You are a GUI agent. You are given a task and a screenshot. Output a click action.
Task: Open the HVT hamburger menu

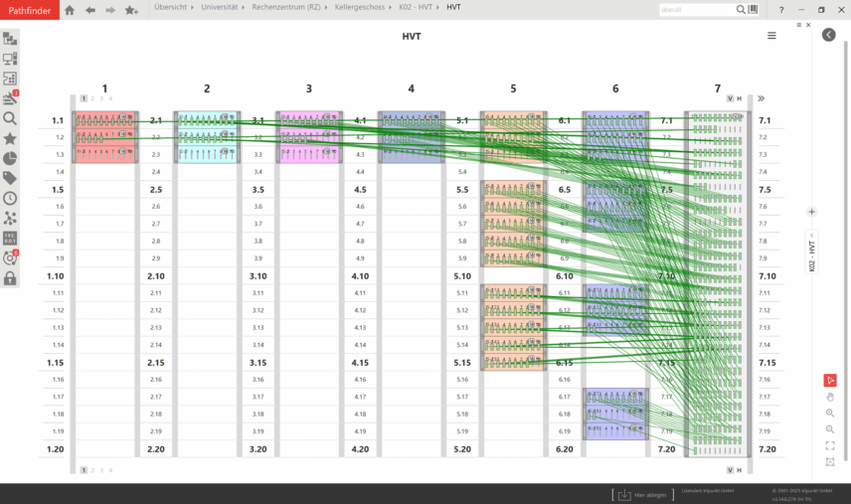771,35
